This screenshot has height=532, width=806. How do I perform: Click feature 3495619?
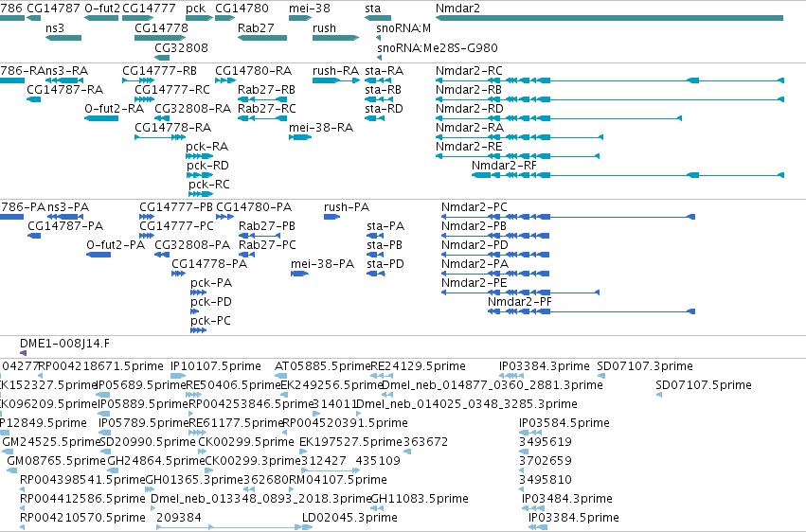click(x=546, y=442)
